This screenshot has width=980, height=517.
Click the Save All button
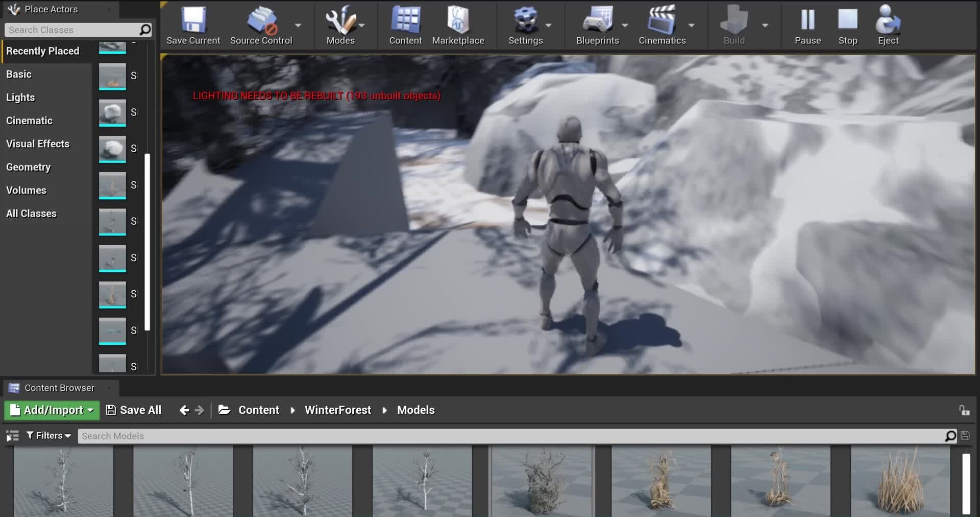(133, 410)
